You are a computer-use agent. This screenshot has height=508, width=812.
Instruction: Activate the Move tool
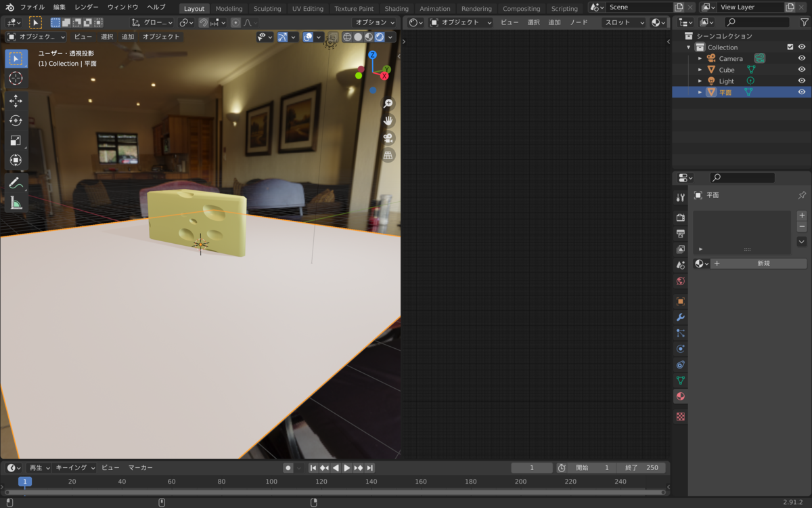16,101
